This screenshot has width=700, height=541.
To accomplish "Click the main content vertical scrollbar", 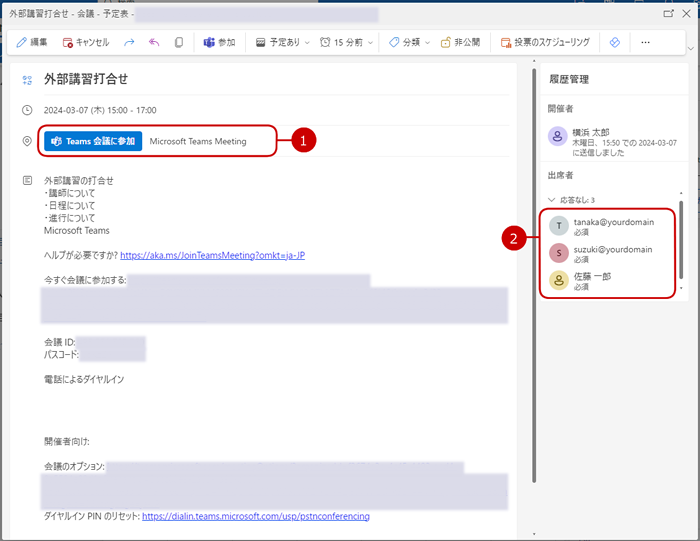I will coord(533,275).
